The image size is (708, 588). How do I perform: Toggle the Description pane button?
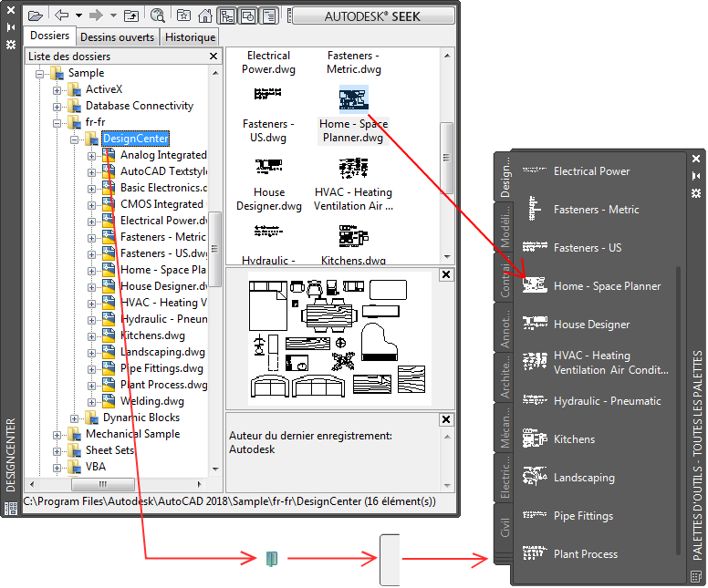[x=269, y=16]
